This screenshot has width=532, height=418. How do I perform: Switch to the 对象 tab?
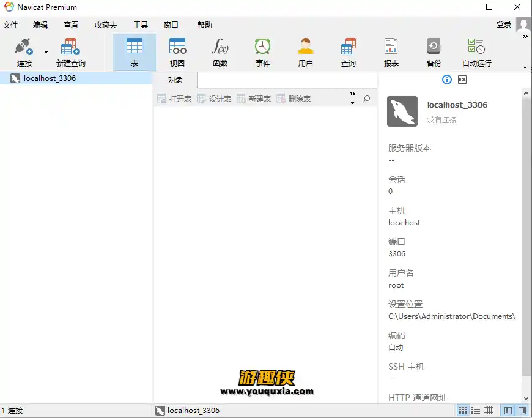pos(175,80)
